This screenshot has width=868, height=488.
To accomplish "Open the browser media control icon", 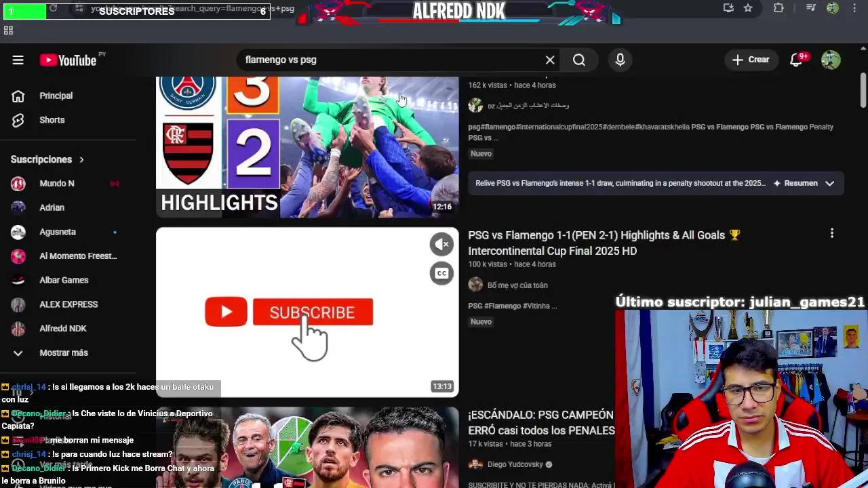I will click(811, 8).
